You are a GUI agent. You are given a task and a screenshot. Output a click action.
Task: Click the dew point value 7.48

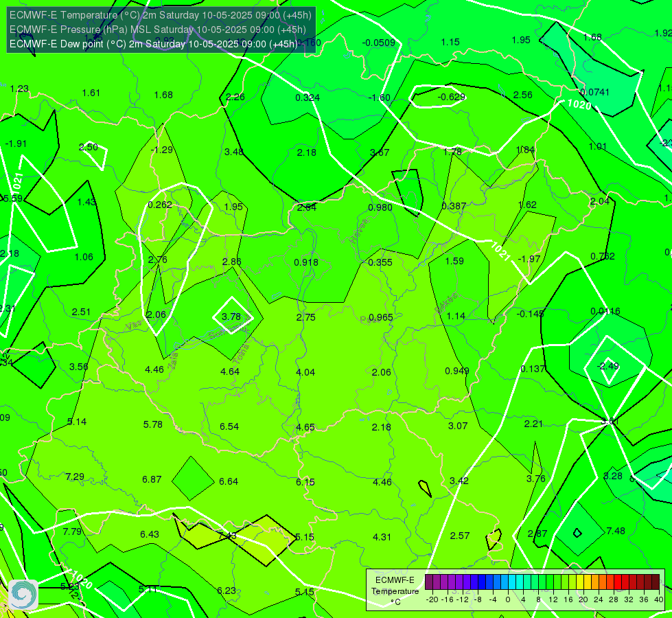[x=616, y=531]
